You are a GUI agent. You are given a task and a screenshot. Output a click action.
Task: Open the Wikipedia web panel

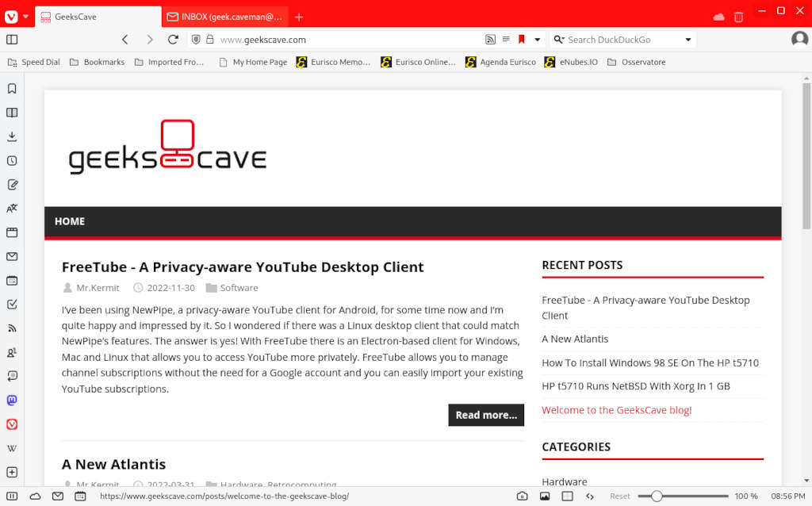point(12,448)
